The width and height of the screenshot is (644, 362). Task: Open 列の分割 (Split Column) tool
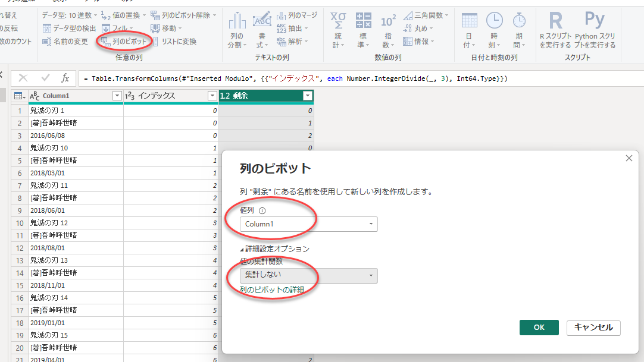pyautogui.click(x=237, y=30)
